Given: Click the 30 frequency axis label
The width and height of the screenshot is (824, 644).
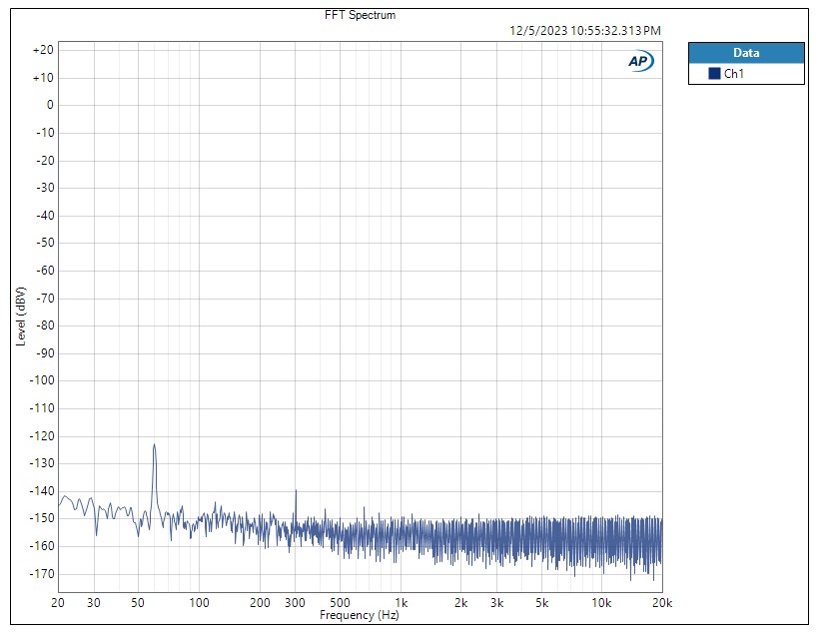Looking at the screenshot, I should coord(94,603).
